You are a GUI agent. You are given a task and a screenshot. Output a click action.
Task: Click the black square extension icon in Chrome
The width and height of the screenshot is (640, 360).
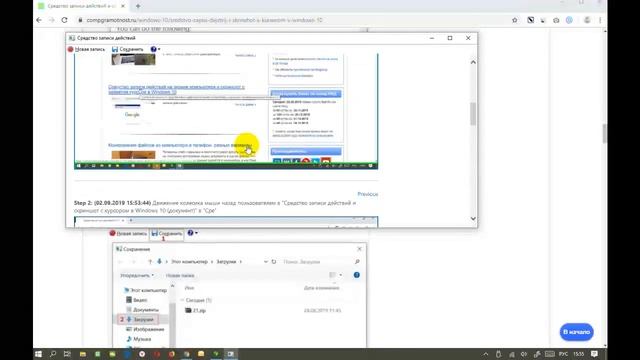point(531,20)
